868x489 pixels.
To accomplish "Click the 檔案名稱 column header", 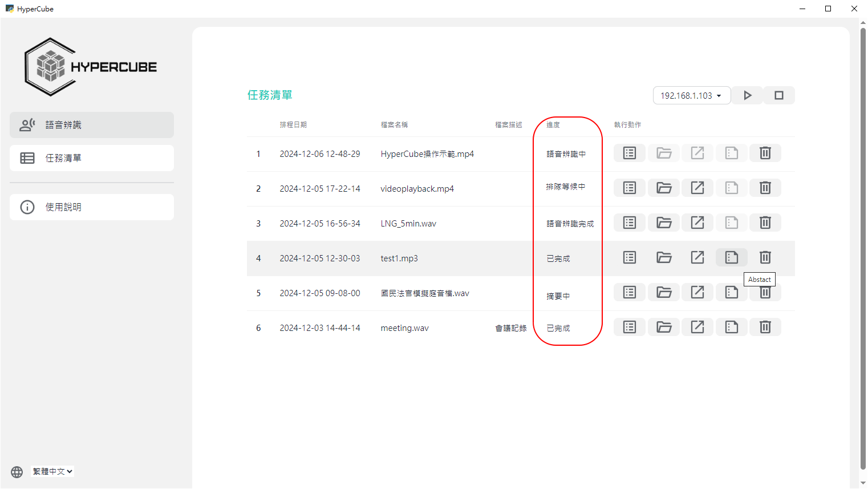I will (394, 124).
